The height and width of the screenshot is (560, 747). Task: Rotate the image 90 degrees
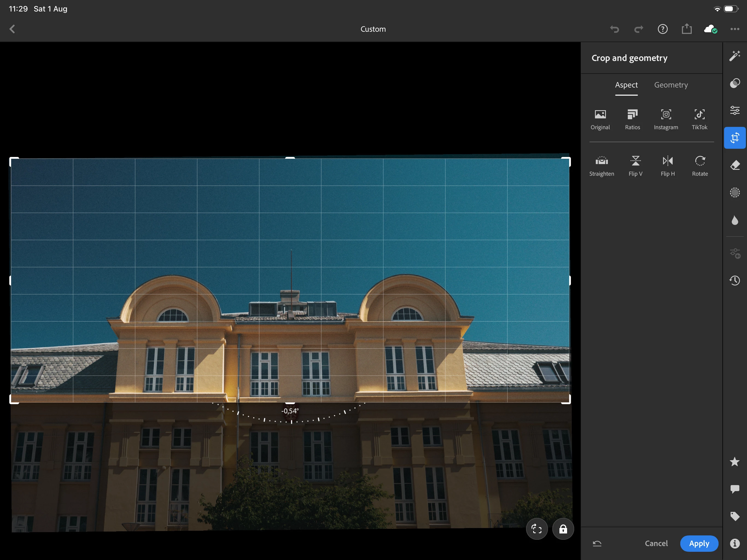(700, 166)
